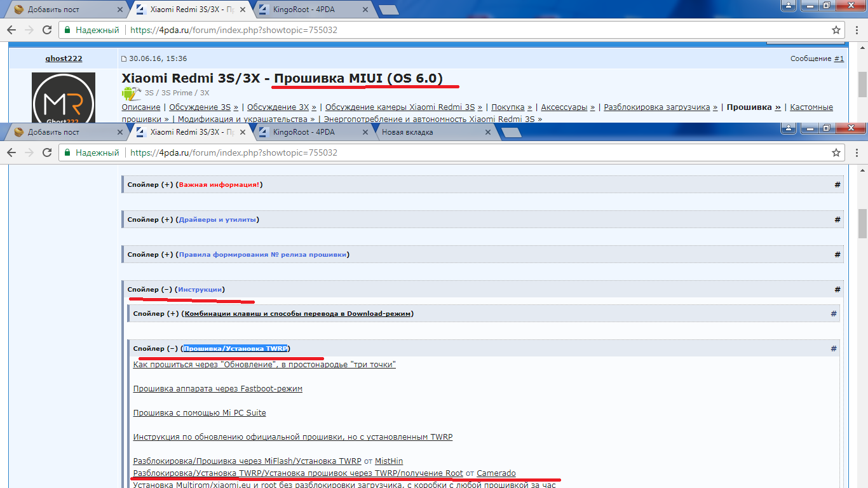Bookmark page with star in lower window
Viewport: 868px width, 488px height.
click(x=836, y=152)
